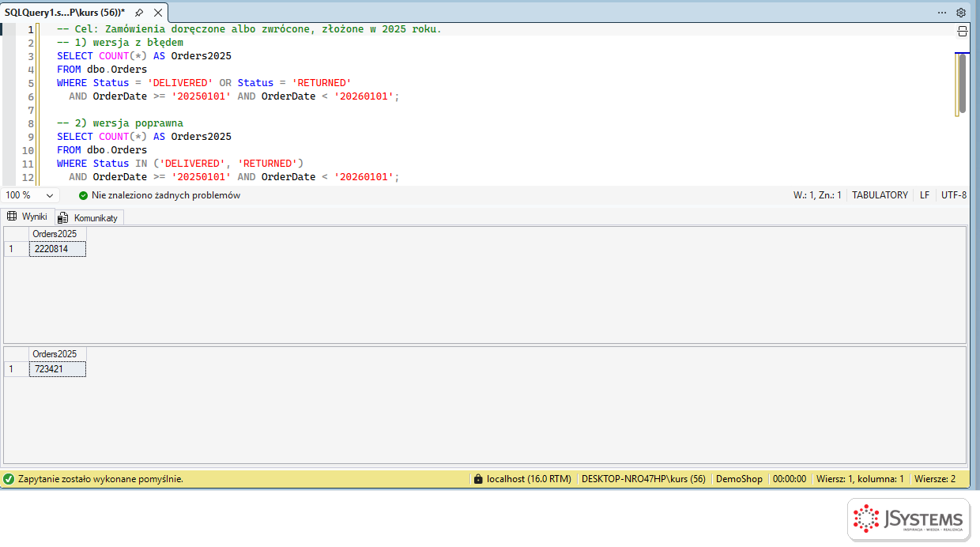The image size is (980, 547).
Task: Click "Zapytanie zostało wykonane pomyślnie." message
Action: 100,479
